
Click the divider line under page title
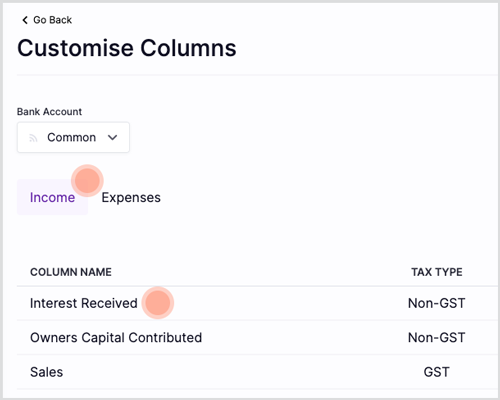pos(257,75)
